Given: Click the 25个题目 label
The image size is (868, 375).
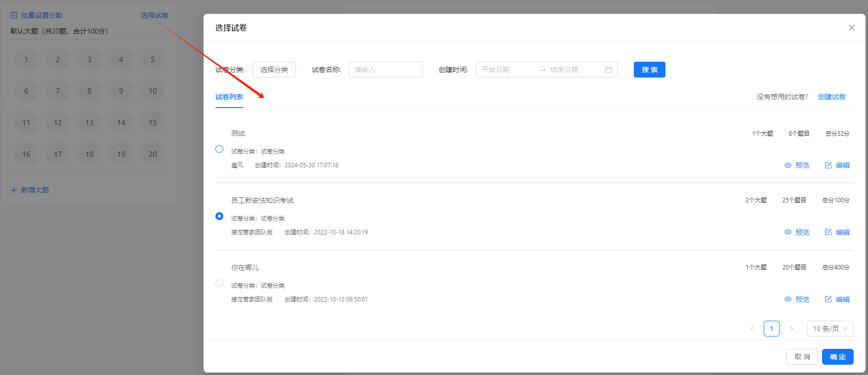Looking at the screenshot, I should coord(794,200).
